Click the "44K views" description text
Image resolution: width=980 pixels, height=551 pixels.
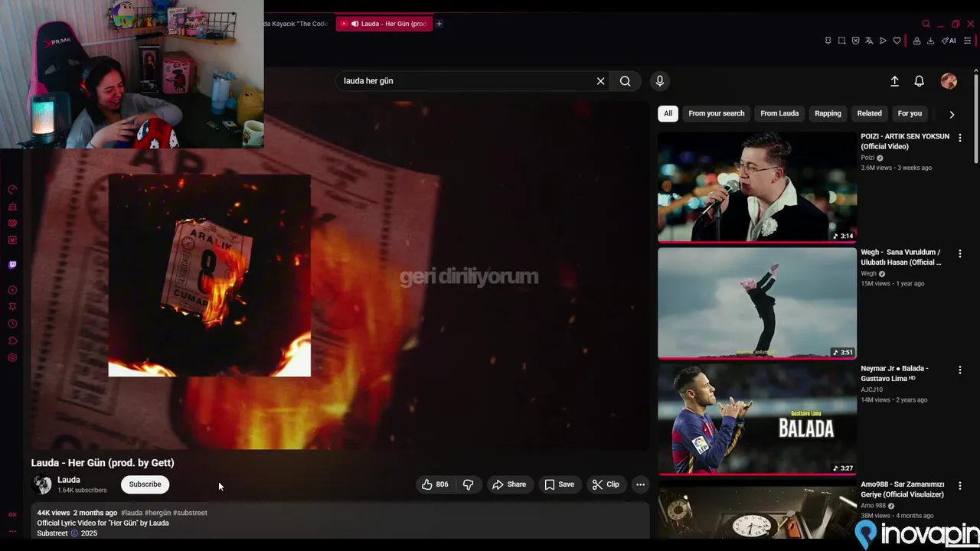54,513
